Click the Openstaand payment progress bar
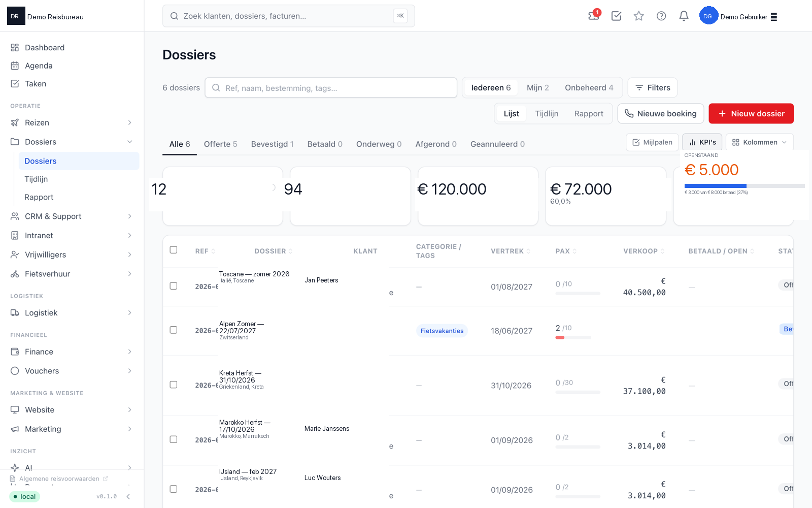The width and height of the screenshot is (812, 508). coord(745,186)
